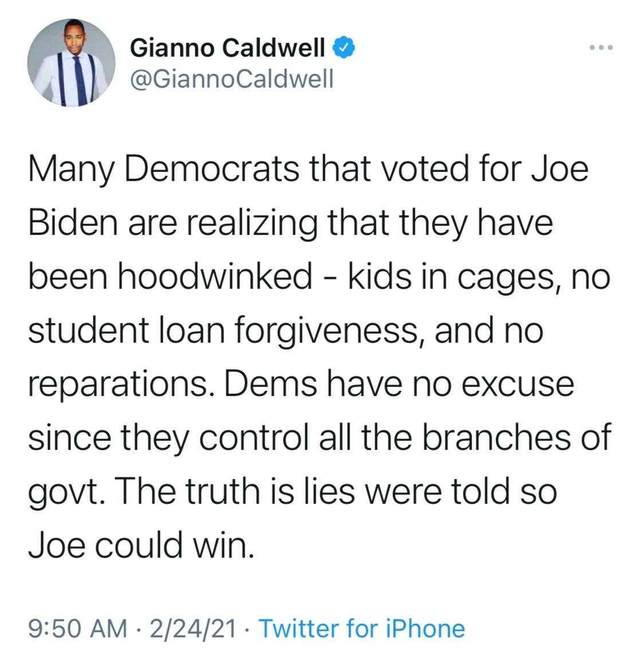Open the @GiannoCaldwell handle link
644x661 pixels.
click(231, 79)
